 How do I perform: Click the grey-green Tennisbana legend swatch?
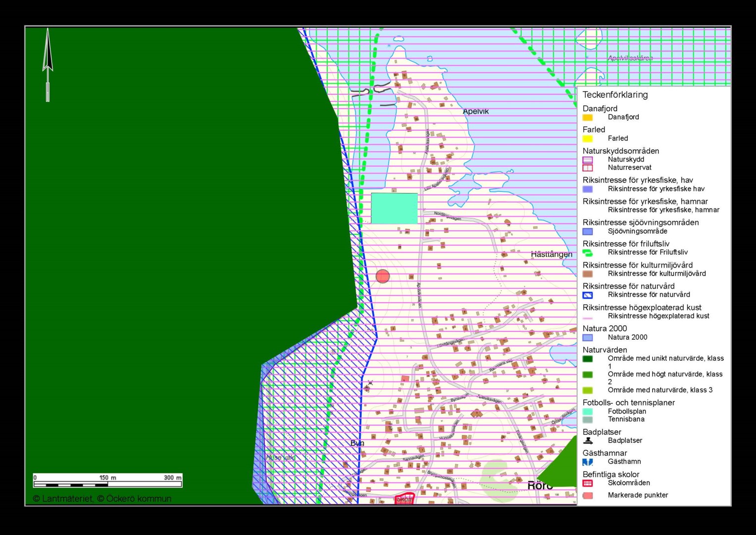point(588,420)
